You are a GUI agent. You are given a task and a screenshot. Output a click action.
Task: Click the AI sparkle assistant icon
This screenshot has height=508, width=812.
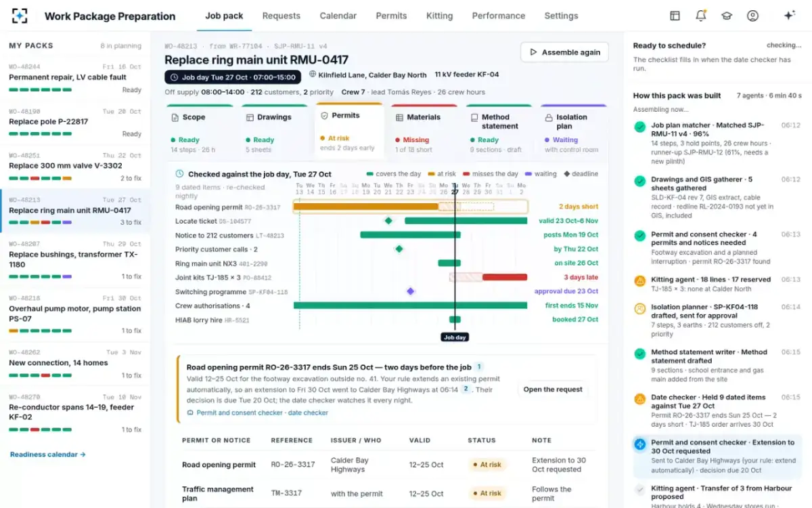[789, 16]
